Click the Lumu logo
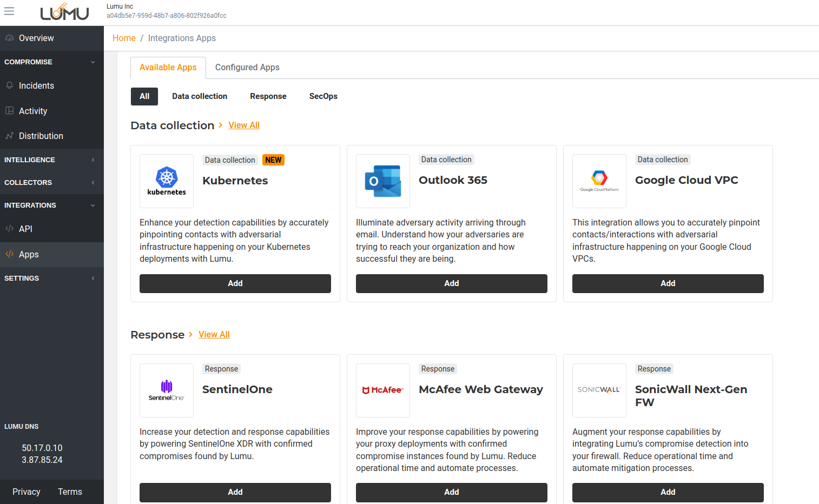The height and width of the screenshot is (504, 819). (x=64, y=12)
